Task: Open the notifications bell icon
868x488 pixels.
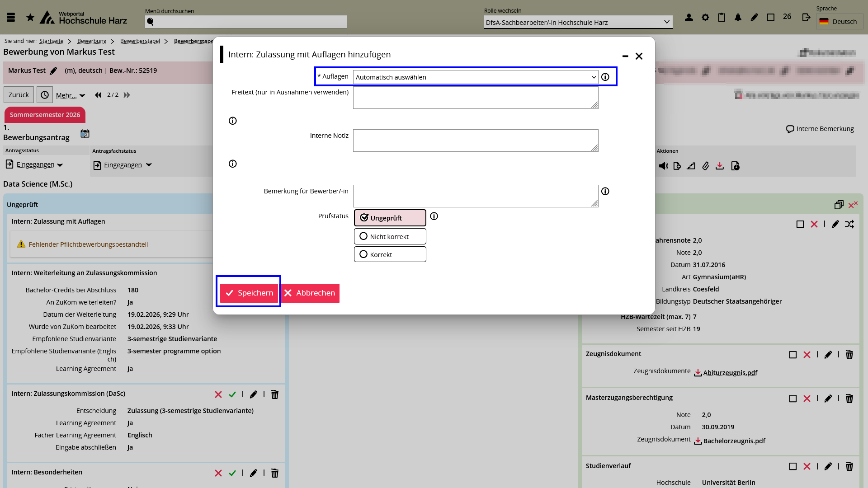Action: coord(738,18)
